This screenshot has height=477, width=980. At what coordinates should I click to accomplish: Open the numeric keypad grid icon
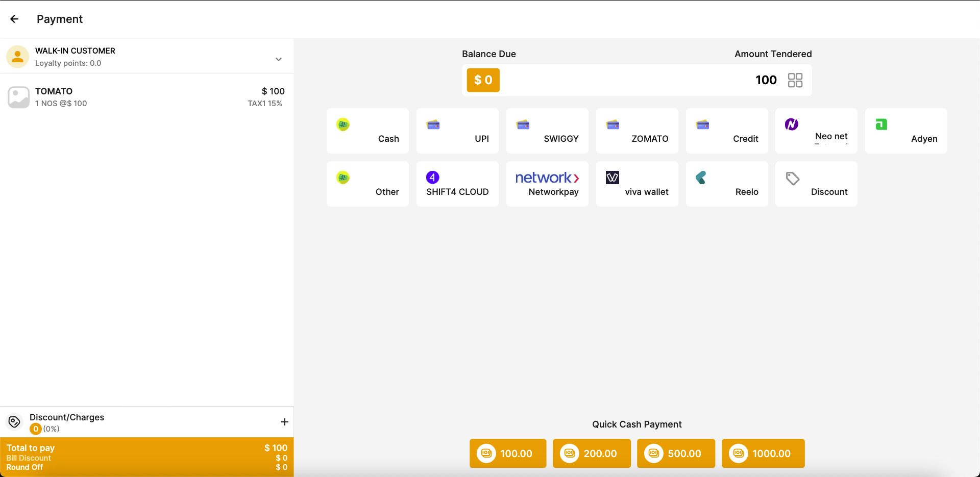click(795, 80)
